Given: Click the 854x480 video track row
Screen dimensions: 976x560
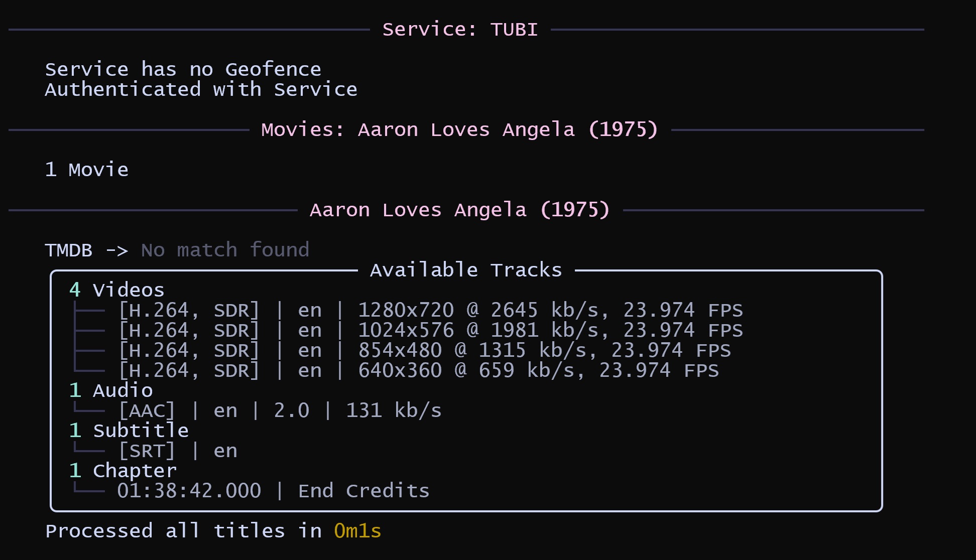Looking at the screenshot, I should (x=424, y=351).
